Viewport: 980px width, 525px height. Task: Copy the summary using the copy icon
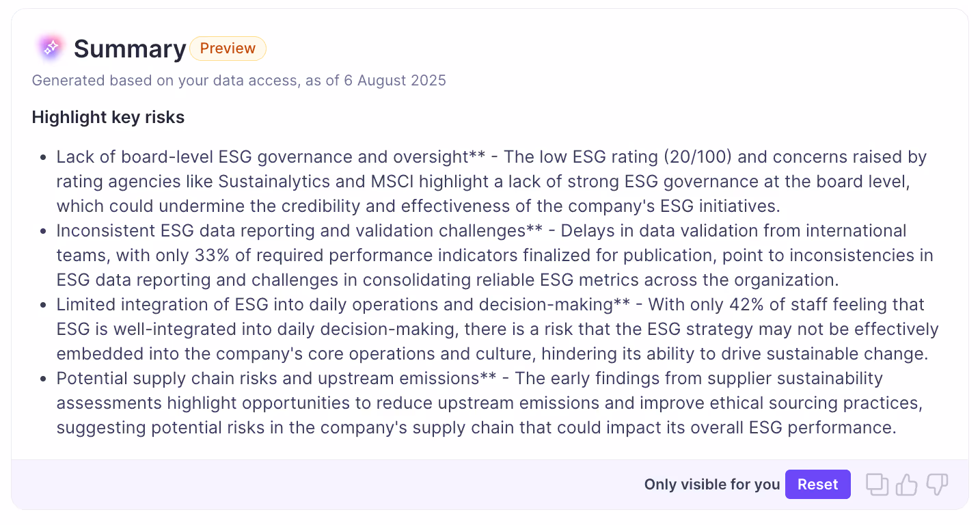[x=877, y=485]
